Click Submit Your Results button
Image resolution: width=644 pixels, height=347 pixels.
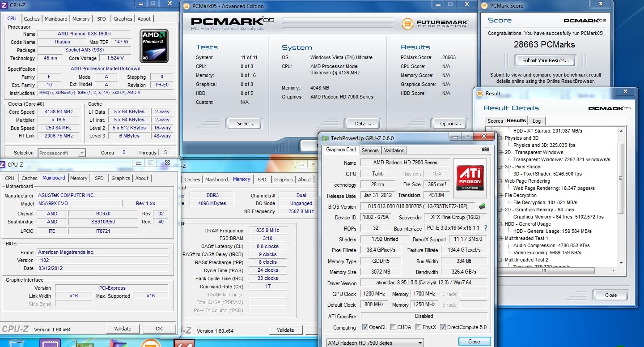point(545,60)
